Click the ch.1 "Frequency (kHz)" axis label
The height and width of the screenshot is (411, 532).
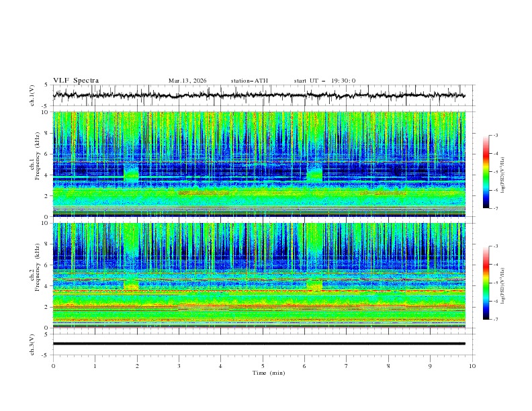coord(37,156)
